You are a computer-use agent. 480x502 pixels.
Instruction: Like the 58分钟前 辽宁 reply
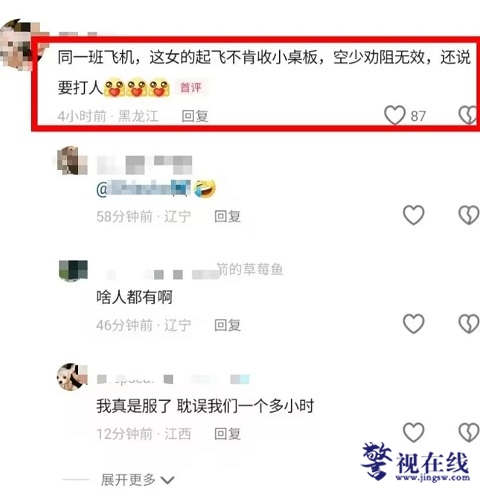(x=414, y=215)
